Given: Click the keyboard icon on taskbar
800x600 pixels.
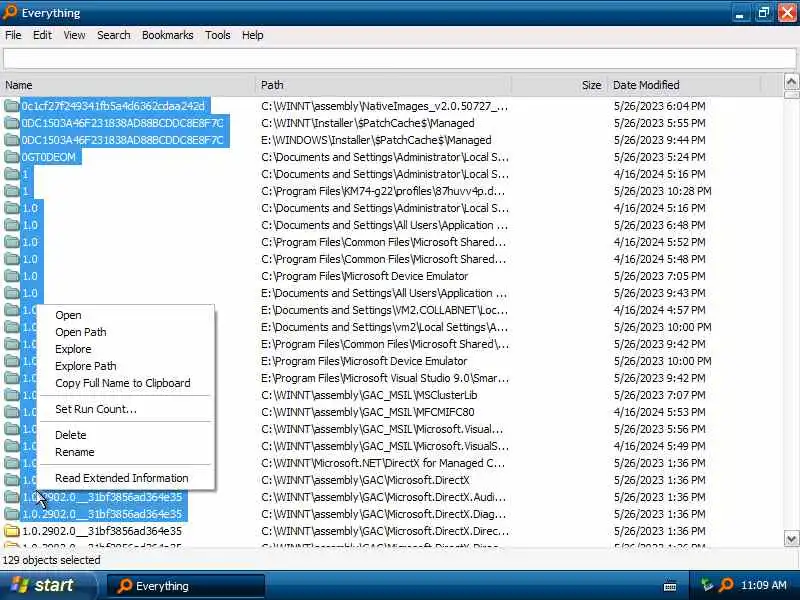Looking at the screenshot, I should 670,586.
